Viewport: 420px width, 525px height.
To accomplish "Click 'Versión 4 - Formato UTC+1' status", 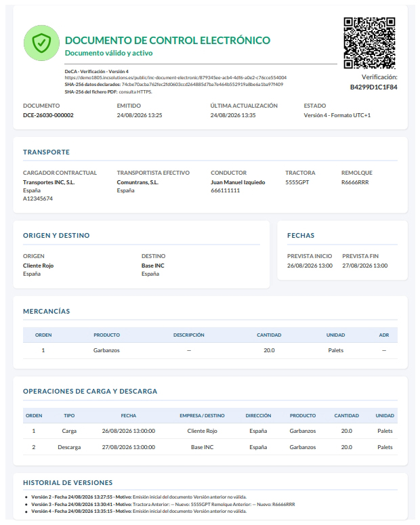I will 337,115.
